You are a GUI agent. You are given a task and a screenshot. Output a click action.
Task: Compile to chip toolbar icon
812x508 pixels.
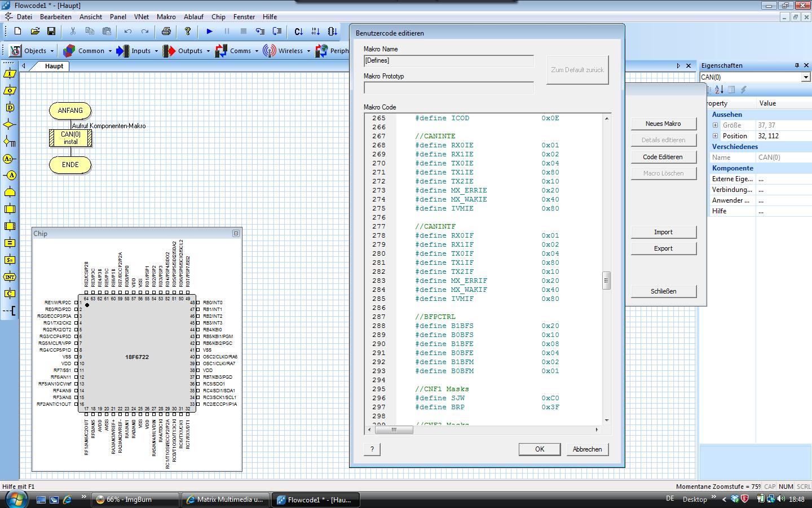click(333, 31)
